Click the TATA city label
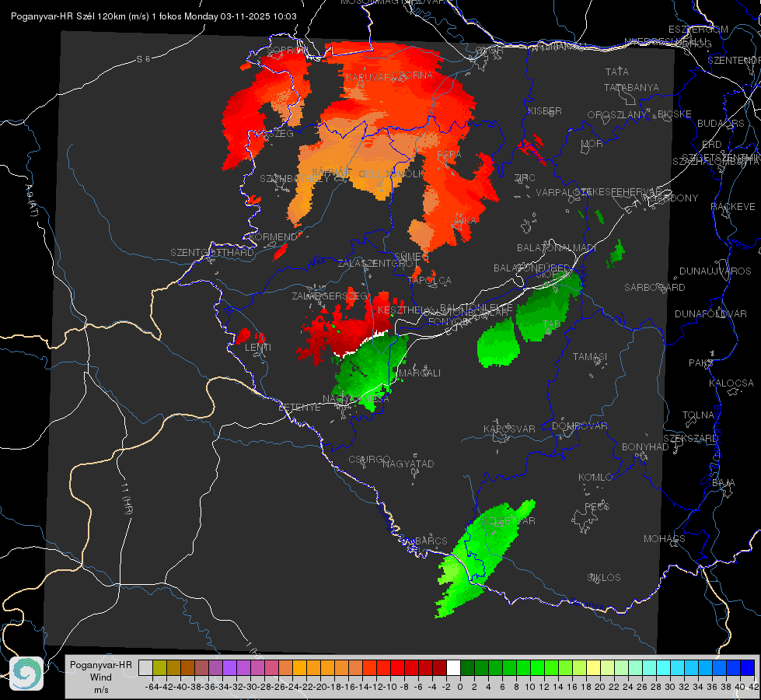Viewport: 761px width, 700px height. coord(617,72)
